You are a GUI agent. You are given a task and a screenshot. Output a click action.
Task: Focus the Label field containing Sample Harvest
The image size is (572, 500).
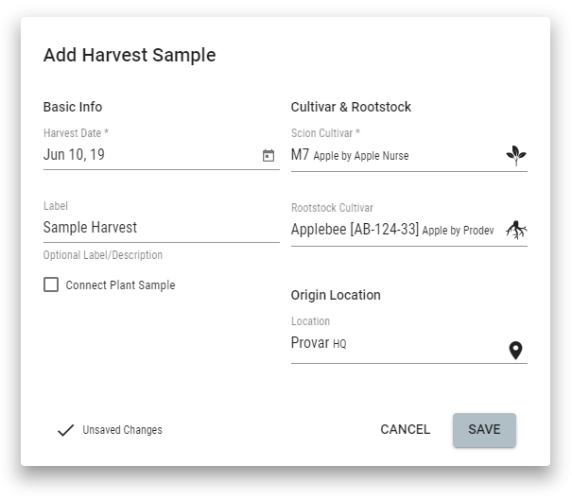161,228
